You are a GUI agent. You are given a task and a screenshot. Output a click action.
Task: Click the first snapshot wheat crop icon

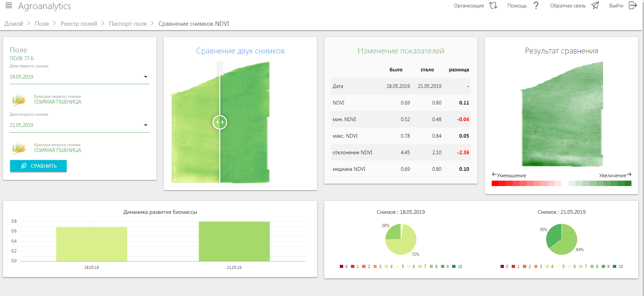click(19, 99)
